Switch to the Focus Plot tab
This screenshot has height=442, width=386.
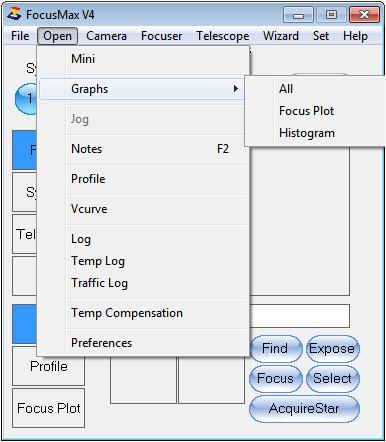click(49, 408)
